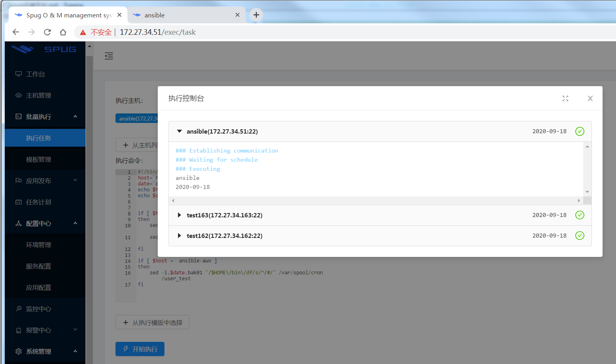Go forward in browser history
The image size is (616, 364).
pyautogui.click(x=32, y=32)
